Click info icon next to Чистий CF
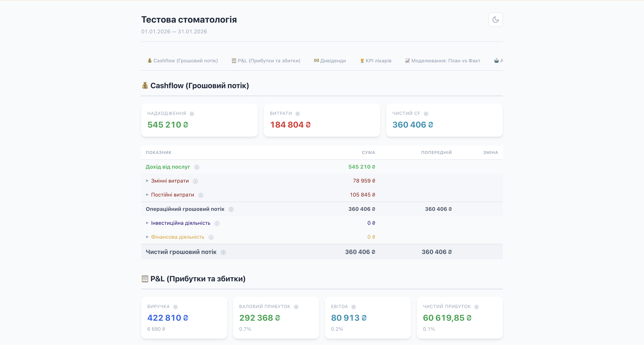 click(x=426, y=114)
